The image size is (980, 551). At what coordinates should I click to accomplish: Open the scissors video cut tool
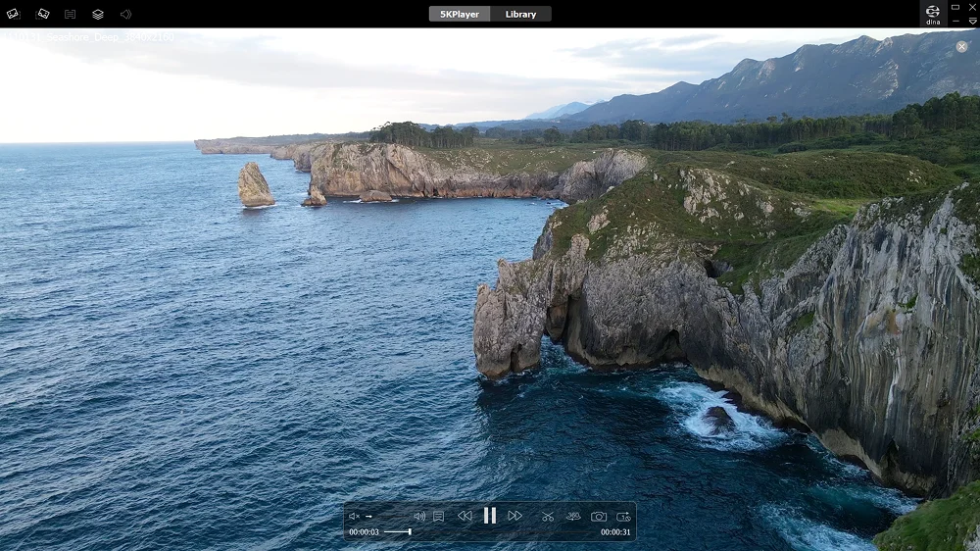coord(548,517)
